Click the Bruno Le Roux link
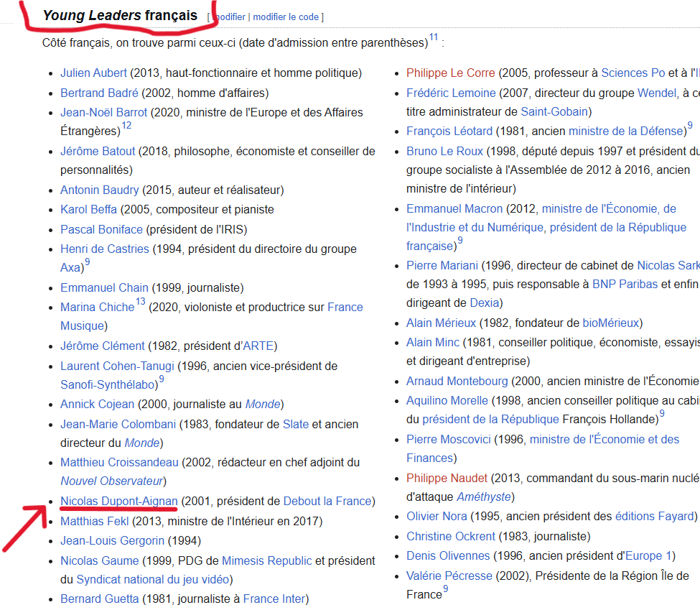The width and height of the screenshot is (700, 605). click(444, 151)
